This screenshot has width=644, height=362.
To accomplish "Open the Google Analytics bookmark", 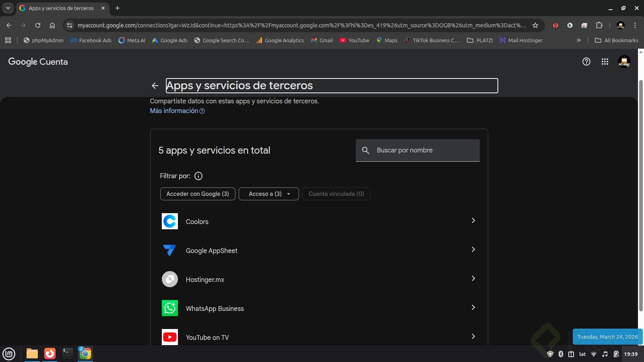I will point(280,40).
